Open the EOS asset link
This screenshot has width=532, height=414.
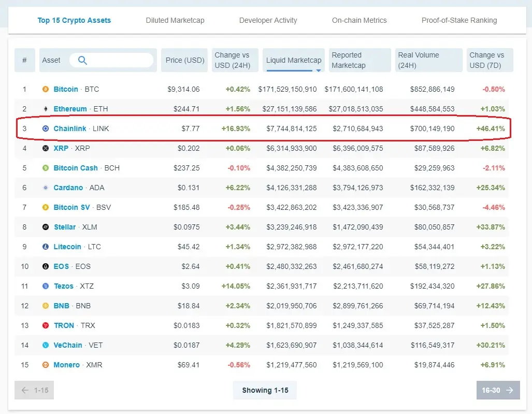[62, 266]
